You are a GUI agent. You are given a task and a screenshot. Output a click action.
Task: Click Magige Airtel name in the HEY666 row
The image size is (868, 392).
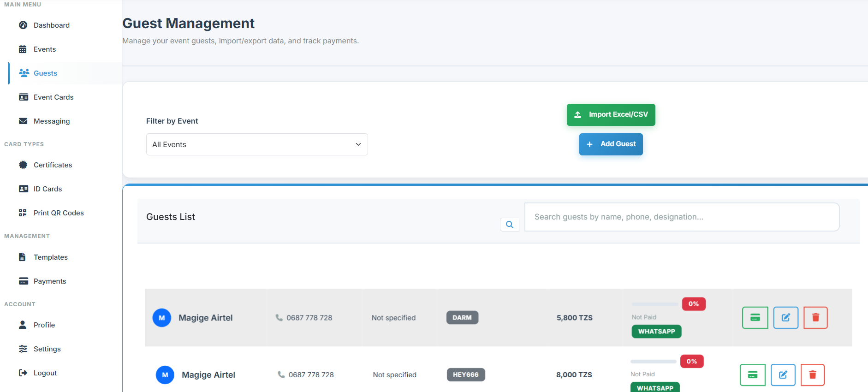208,375
